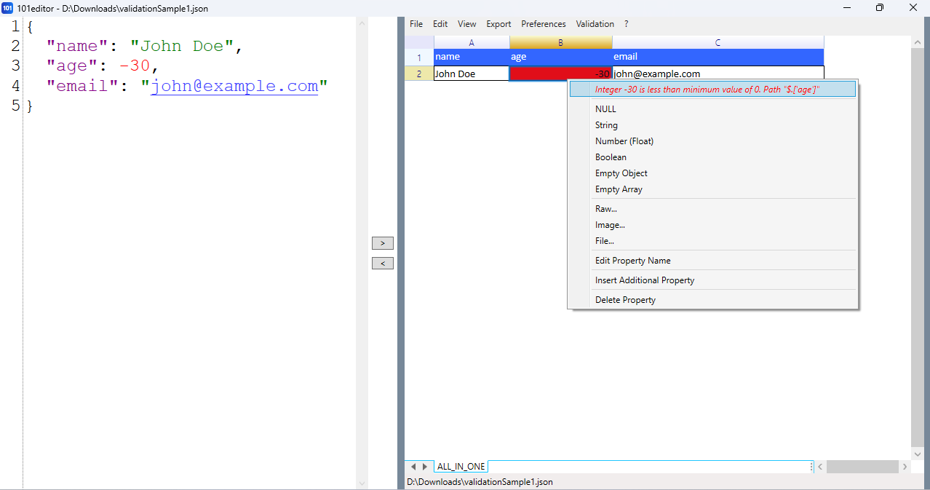Image resolution: width=930 pixels, height=490 pixels.
Task: Open the File menu
Action: [x=416, y=24]
